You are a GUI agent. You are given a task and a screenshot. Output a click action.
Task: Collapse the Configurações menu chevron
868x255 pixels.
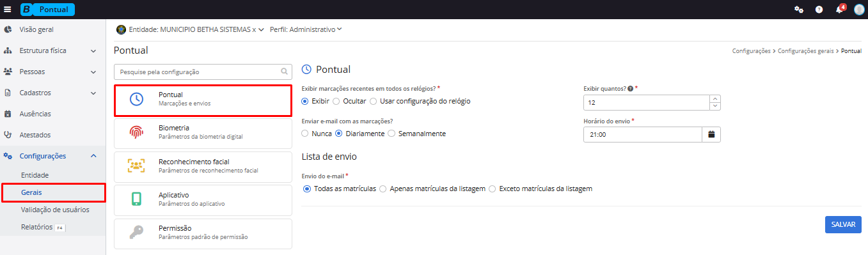(x=93, y=156)
